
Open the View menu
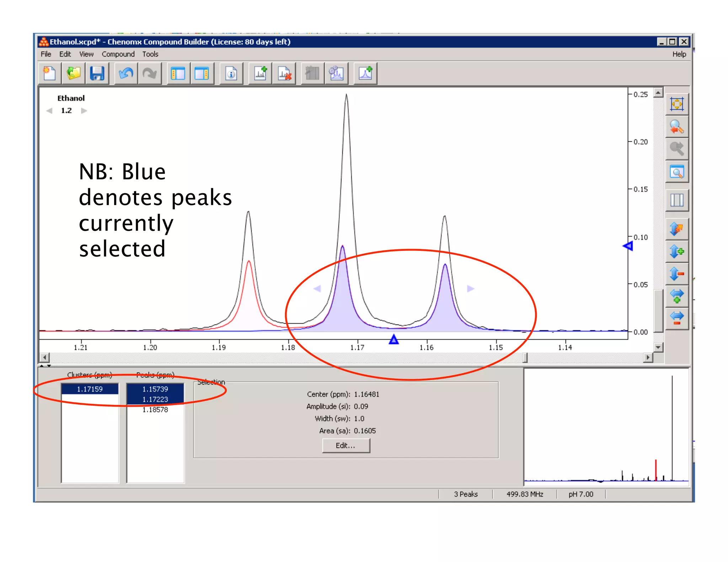pos(86,54)
